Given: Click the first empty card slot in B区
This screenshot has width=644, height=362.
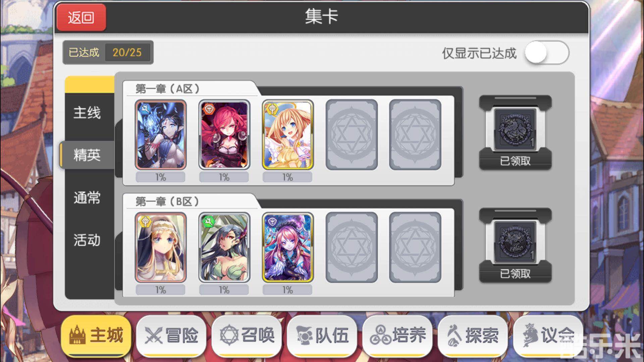Looking at the screenshot, I should click(x=352, y=247).
